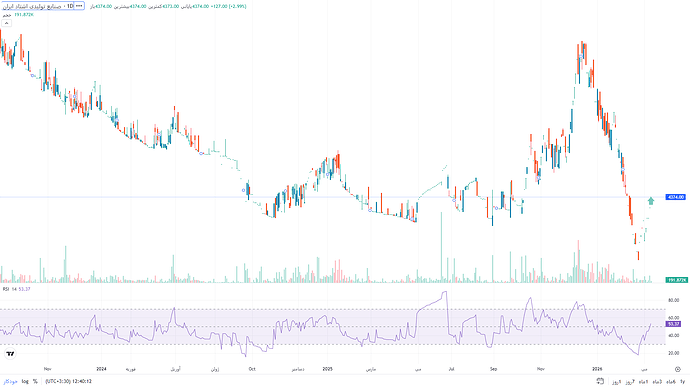Click the 191.872K volume axis label

click(x=676, y=280)
